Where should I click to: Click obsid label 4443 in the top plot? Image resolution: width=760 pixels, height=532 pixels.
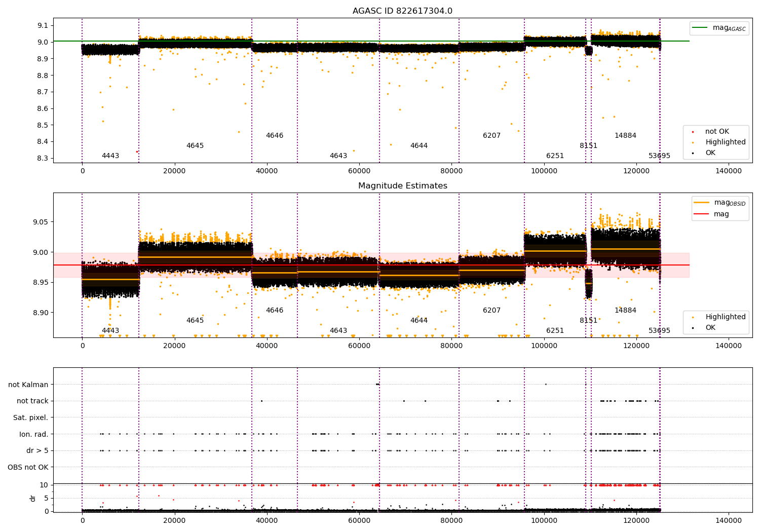point(110,156)
